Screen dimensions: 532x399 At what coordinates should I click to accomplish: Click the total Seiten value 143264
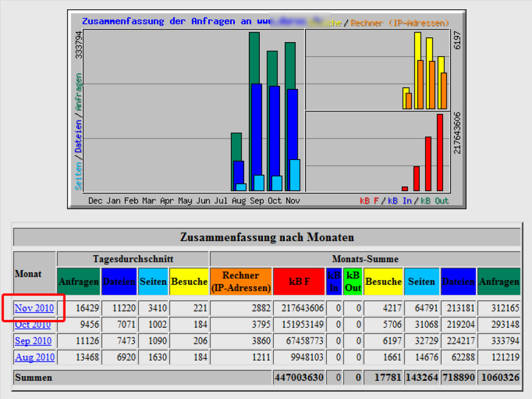tap(422, 377)
